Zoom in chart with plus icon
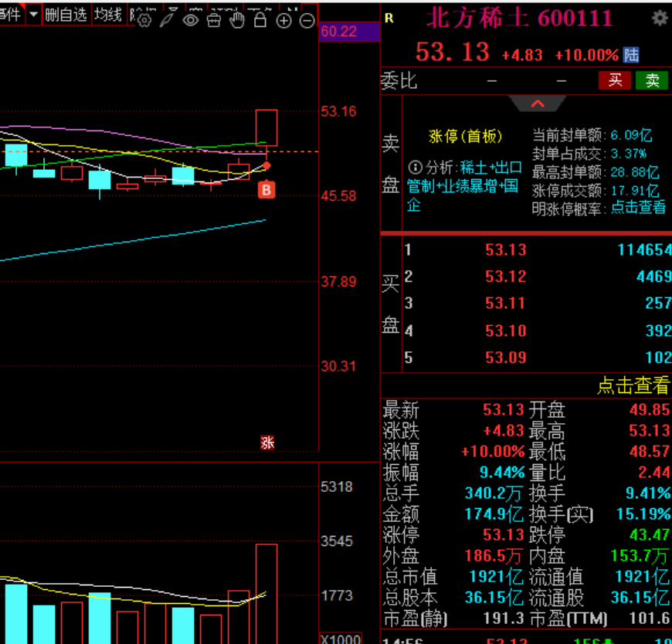This screenshot has width=672, height=644. point(283,21)
